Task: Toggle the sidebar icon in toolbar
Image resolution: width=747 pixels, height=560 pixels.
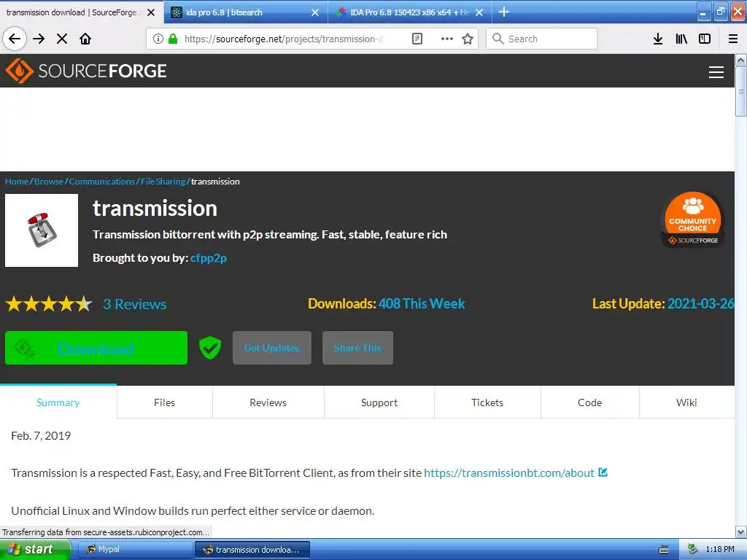Action: coord(705,39)
